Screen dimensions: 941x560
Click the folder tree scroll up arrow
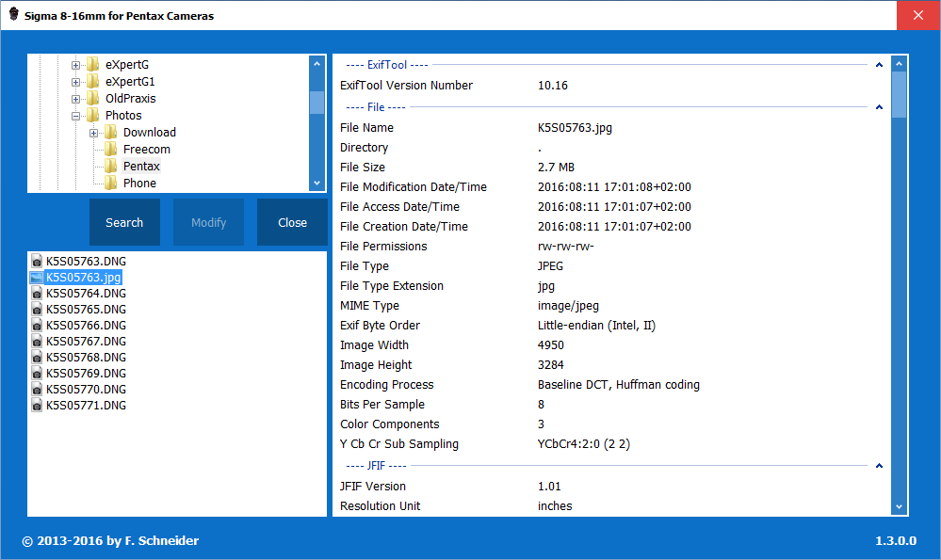pos(316,64)
